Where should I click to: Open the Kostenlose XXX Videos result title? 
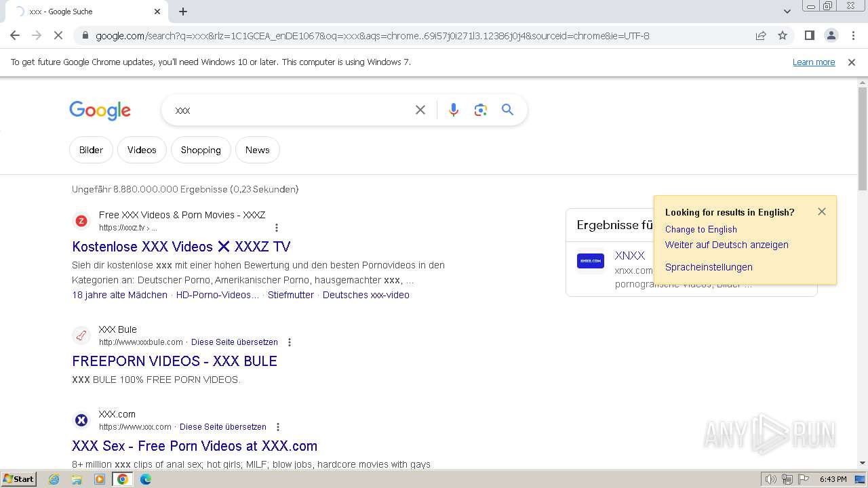181,247
